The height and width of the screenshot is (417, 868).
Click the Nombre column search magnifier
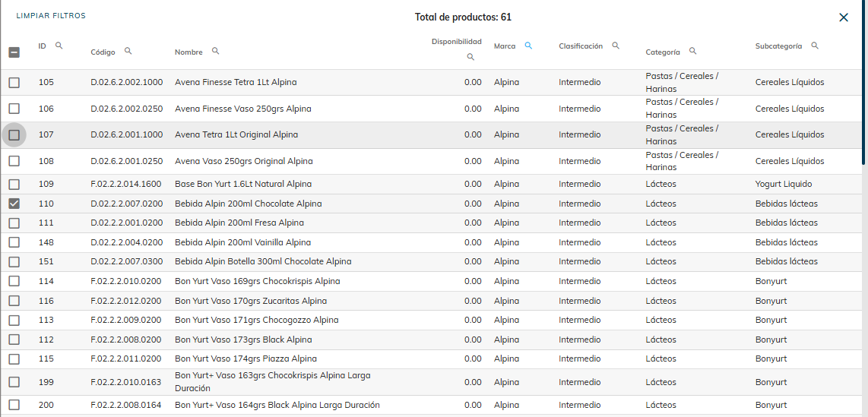point(215,51)
